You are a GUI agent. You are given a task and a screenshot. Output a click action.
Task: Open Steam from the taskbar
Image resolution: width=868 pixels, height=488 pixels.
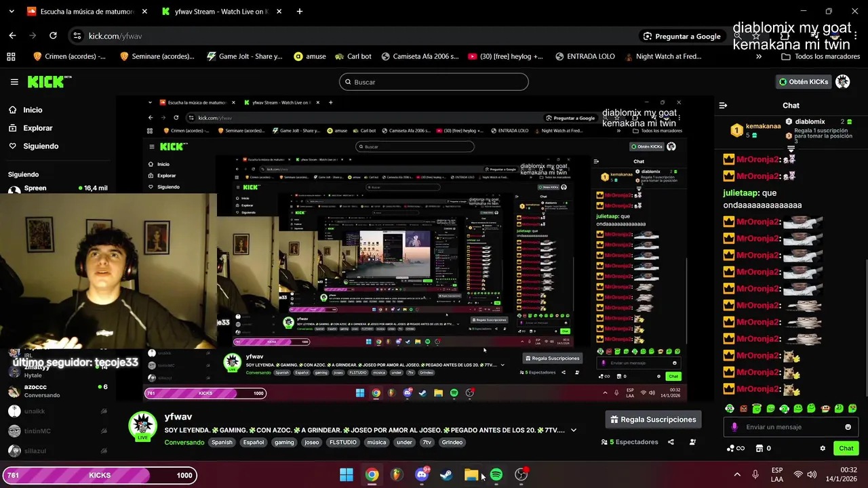click(x=446, y=474)
